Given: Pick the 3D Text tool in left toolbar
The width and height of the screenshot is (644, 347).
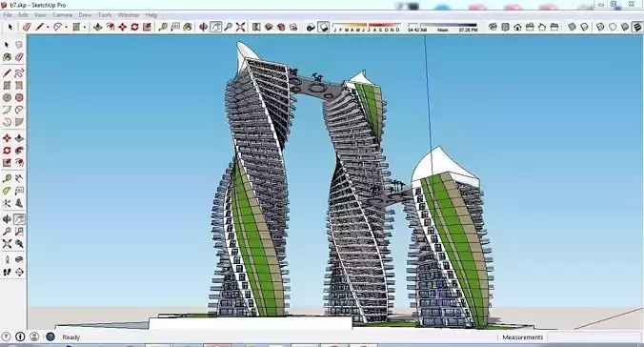Looking at the screenshot, I should 19,203.
